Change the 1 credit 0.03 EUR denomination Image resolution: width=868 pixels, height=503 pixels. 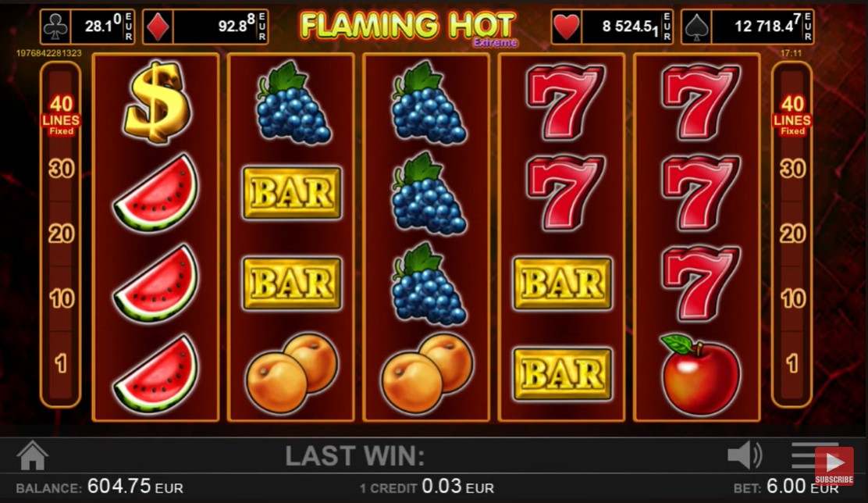click(426, 487)
